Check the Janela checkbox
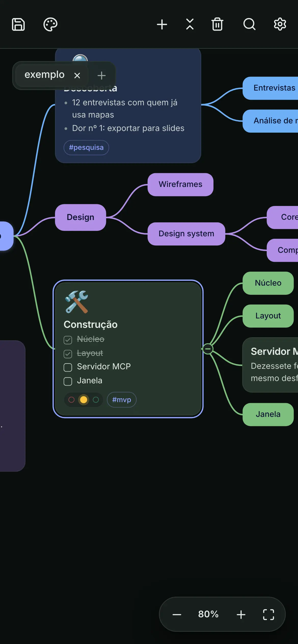 click(68, 381)
